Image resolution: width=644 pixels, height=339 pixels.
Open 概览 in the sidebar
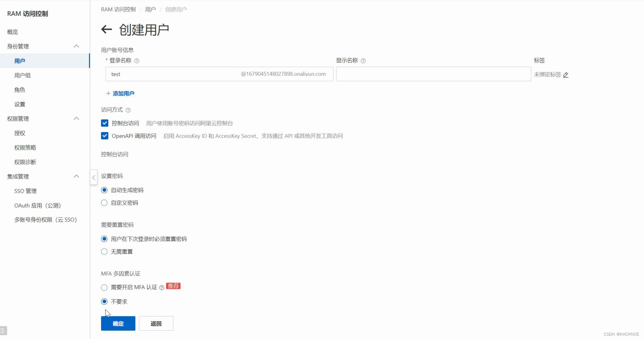pyautogui.click(x=13, y=32)
